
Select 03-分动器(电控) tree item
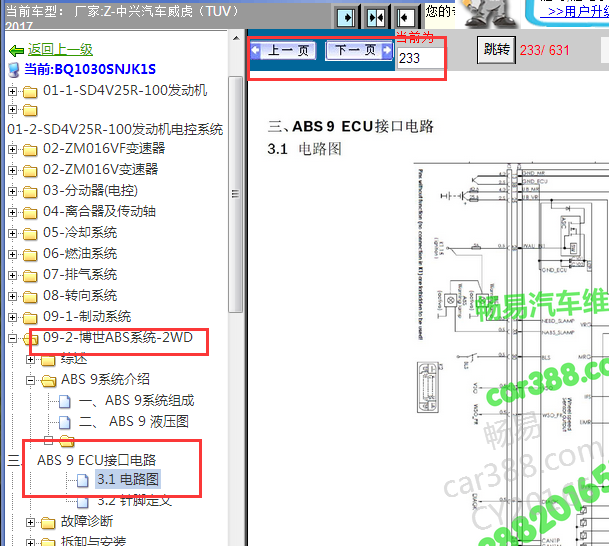(x=90, y=190)
